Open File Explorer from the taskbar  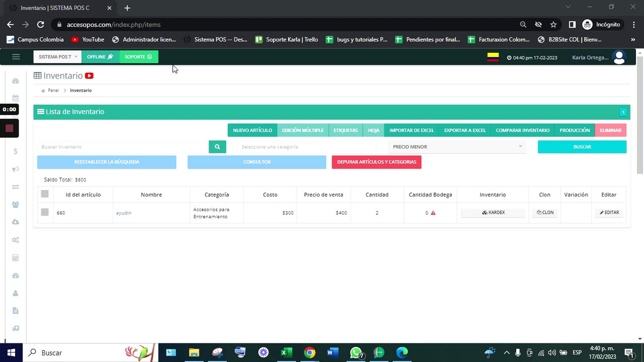pos(194,352)
